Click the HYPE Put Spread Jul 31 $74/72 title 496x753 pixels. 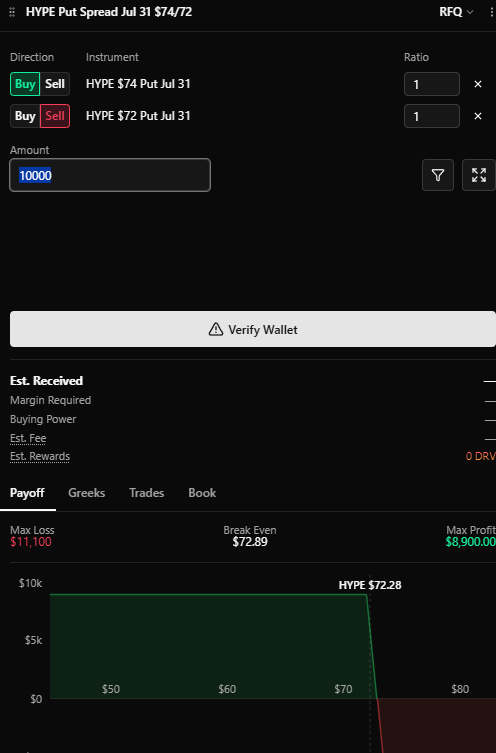point(109,12)
